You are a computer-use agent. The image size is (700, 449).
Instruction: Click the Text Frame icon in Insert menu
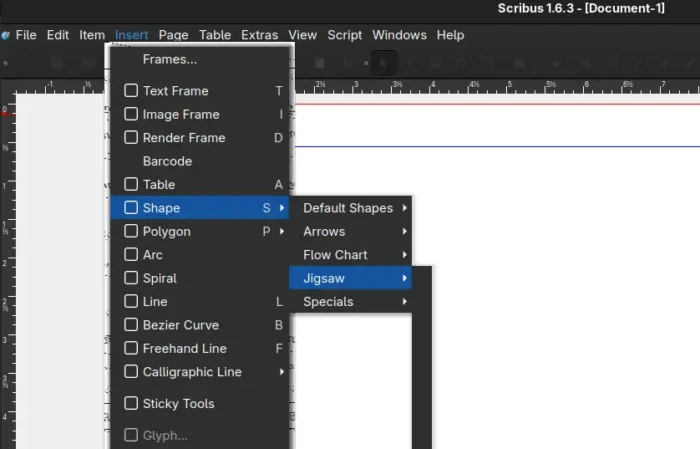coord(131,91)
